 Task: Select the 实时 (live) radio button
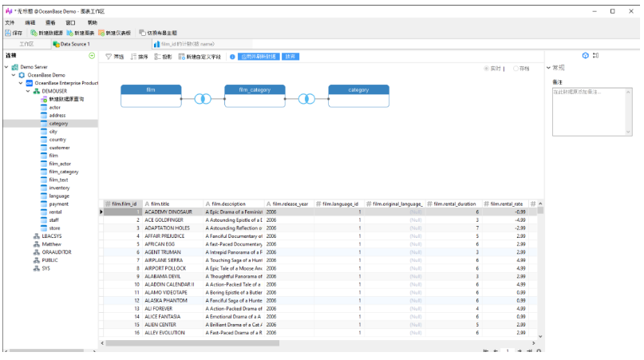click(x=486, y=69)
